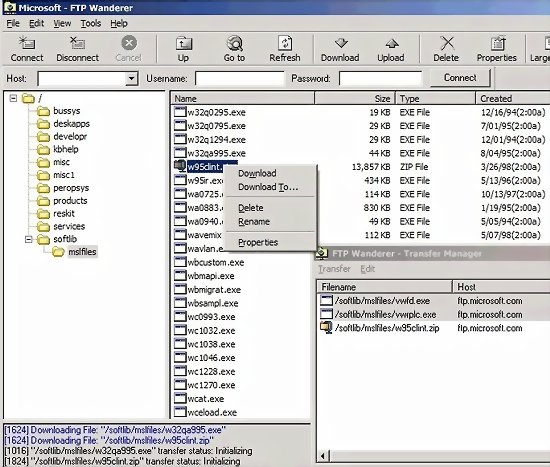Select the reskit folder icon
Screen dimensions: 550x467
click(x=43, y=214)
